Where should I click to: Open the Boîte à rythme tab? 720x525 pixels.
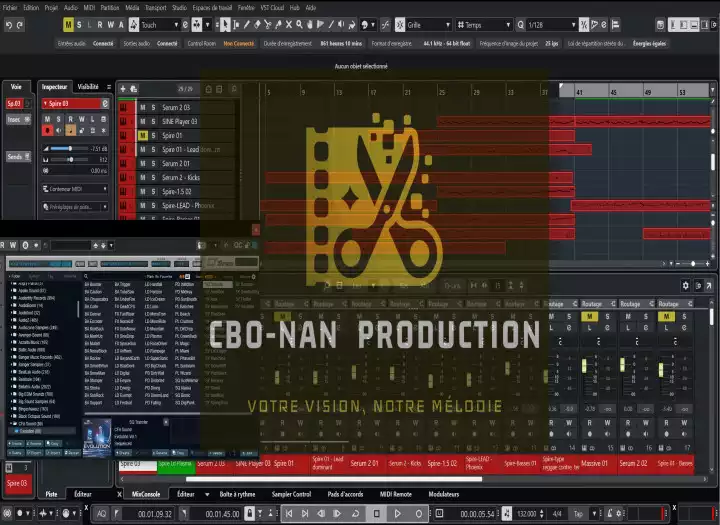point(237,494)
